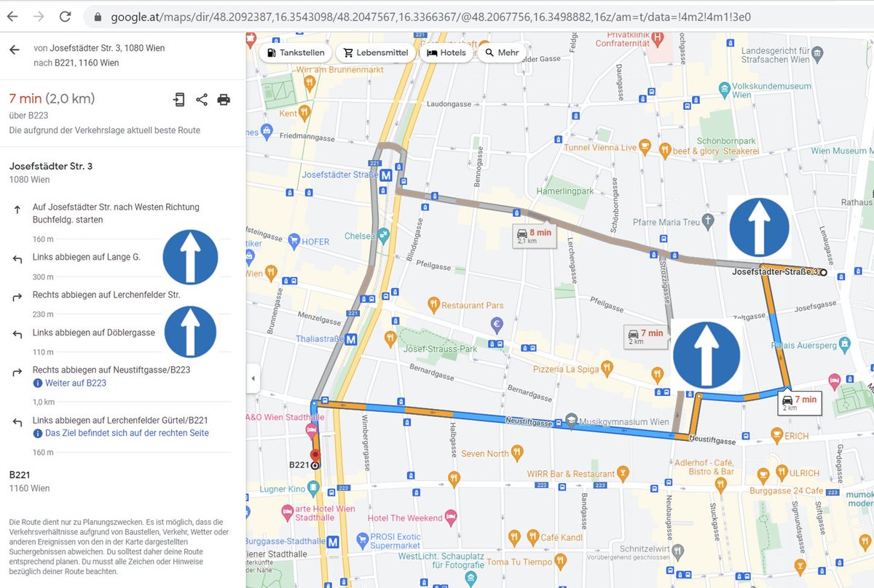Click the B221 destination pin
This screenshot has height=588, width=874.
(x=315, y=456)
